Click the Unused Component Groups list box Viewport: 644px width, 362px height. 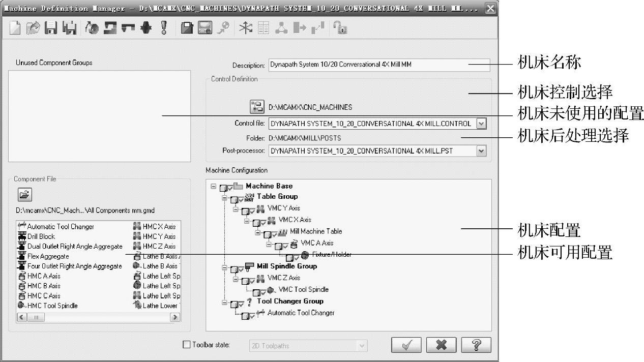click(x=99, y=116)
